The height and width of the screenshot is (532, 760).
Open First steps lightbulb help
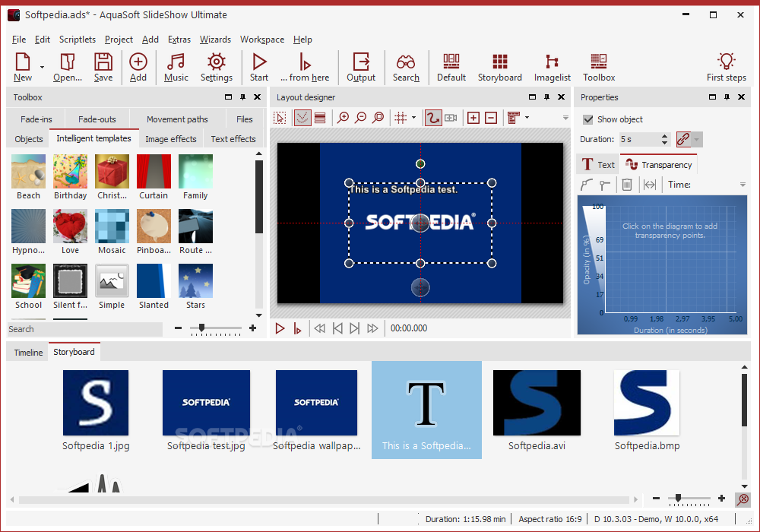726,62
